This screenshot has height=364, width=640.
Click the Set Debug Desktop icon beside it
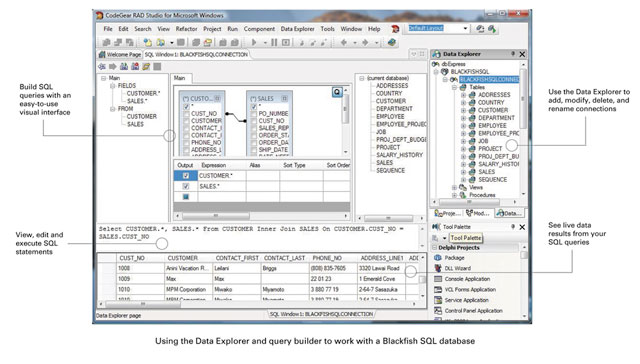(492, 29)
